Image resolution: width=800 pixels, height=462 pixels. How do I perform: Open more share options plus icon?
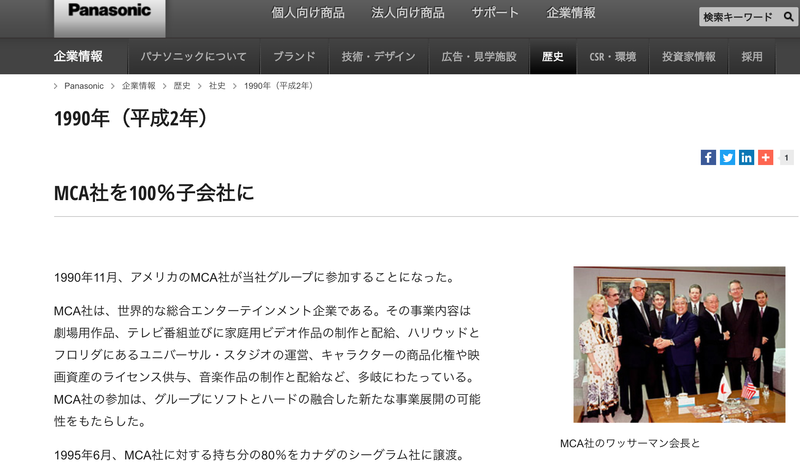[766, 158]
